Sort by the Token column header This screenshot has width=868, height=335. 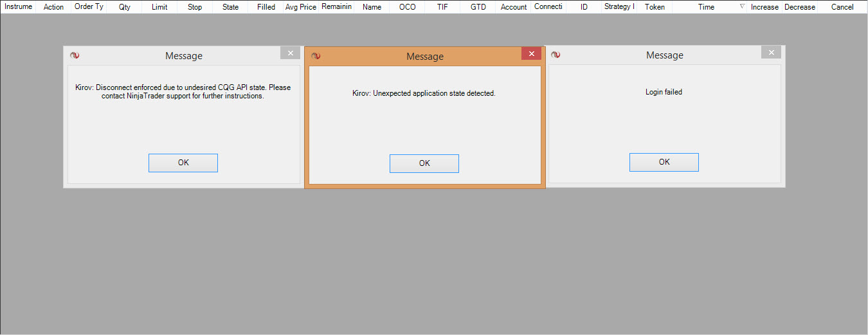[655, 7]
